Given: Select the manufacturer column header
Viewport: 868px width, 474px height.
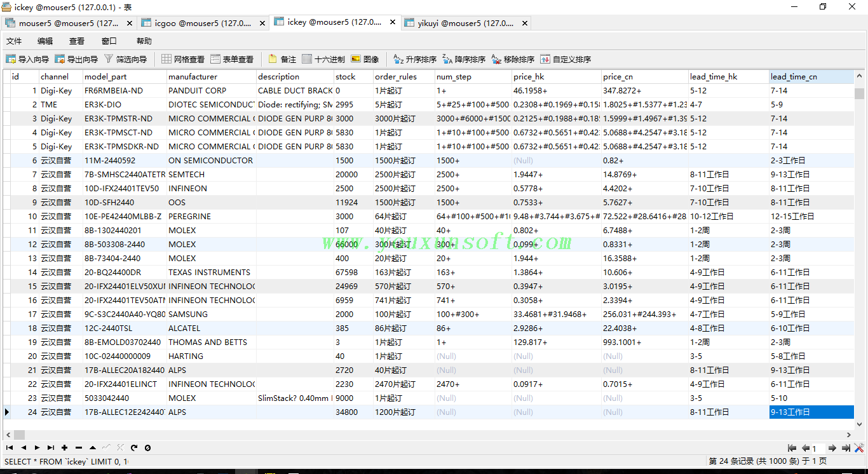Looking at the screenshot, I should pyautogui.click(x=211, y=77).
